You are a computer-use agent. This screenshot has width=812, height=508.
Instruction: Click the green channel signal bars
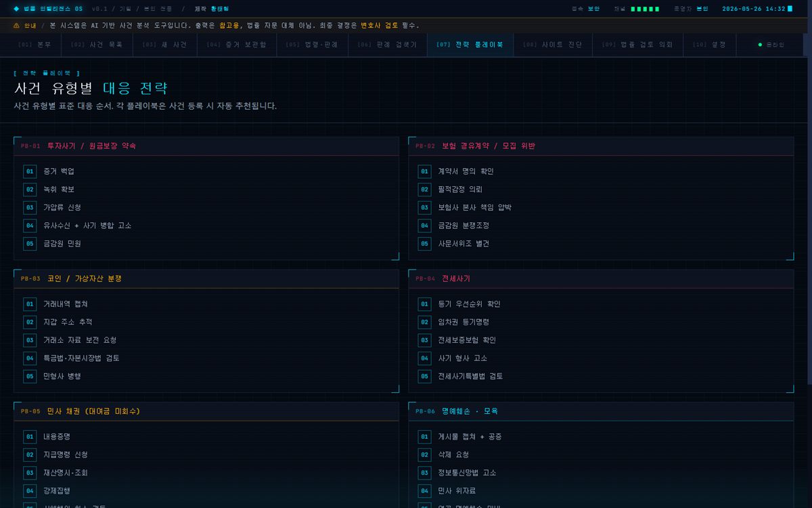[x=645, y=9]
